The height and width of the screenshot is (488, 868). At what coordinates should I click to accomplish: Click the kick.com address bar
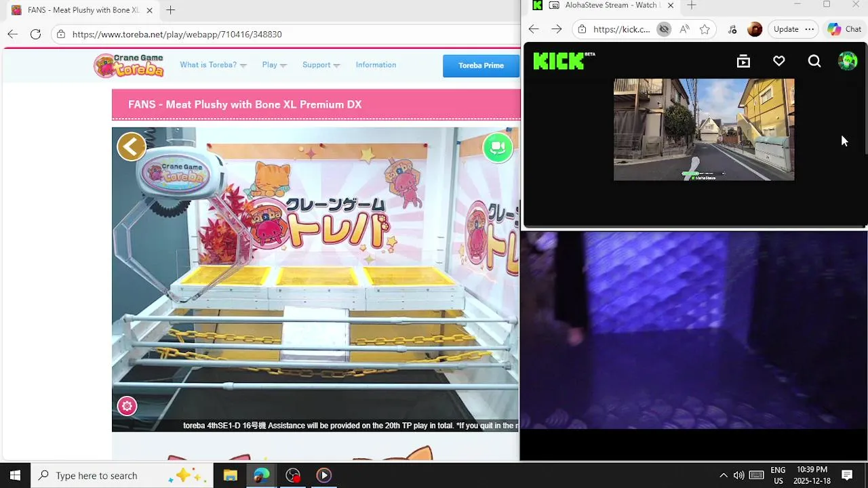621,29
